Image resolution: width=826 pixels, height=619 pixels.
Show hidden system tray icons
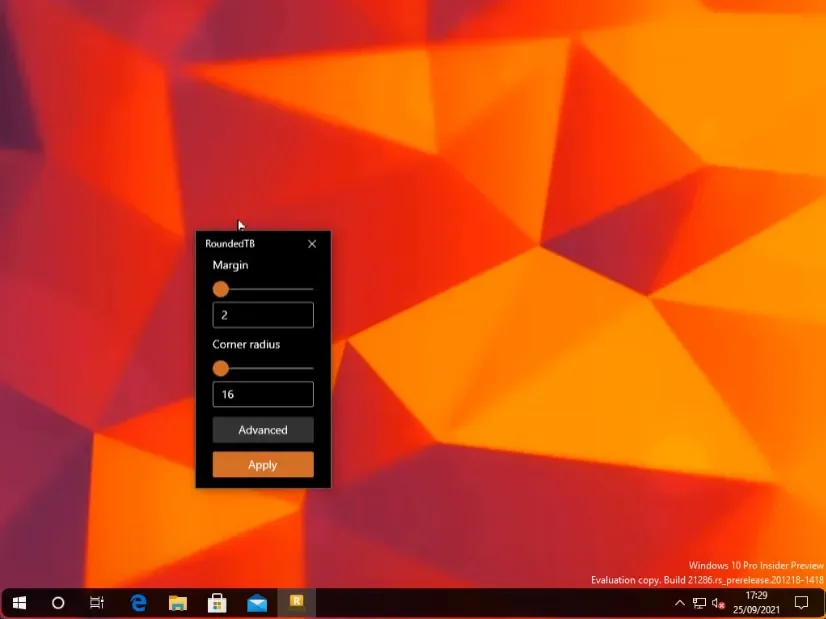click(x=680, y=603)
